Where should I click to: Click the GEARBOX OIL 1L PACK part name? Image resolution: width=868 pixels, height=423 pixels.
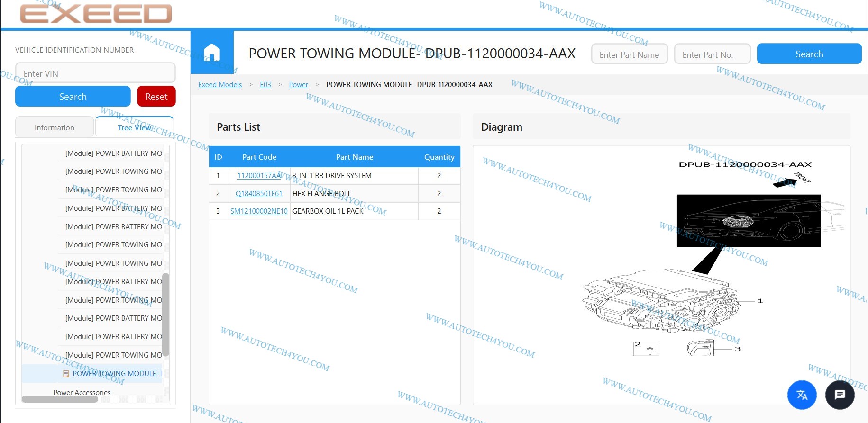[328, 211]
